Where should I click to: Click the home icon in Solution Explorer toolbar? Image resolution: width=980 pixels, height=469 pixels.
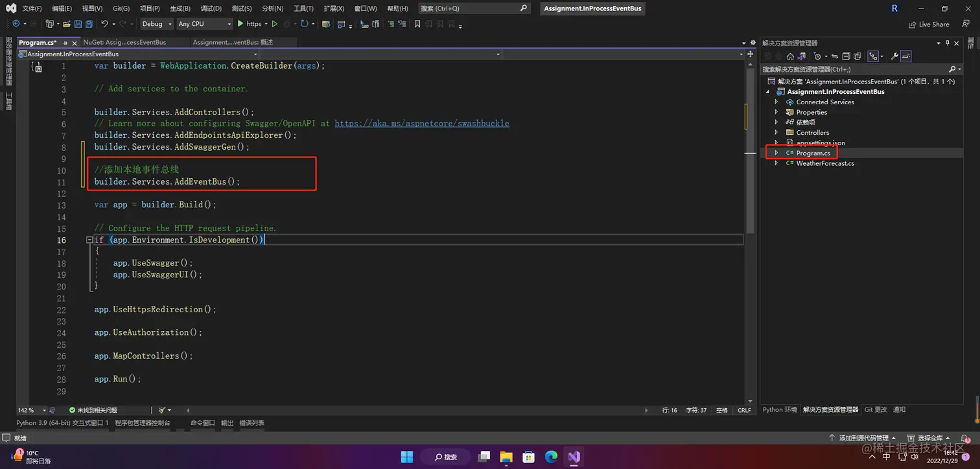tap(790, 56)
